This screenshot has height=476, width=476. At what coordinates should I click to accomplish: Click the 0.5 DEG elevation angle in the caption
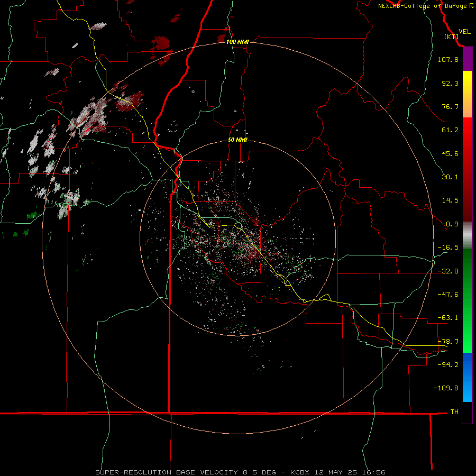coord(259,472)
